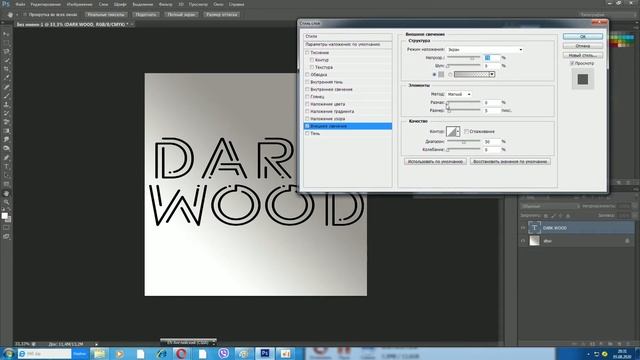
Task: Enable the Наложение градиента checkbox
Action: [x=307, y=111]
